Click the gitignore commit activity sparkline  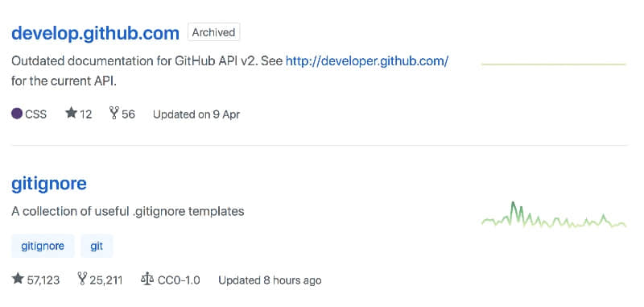553,214
